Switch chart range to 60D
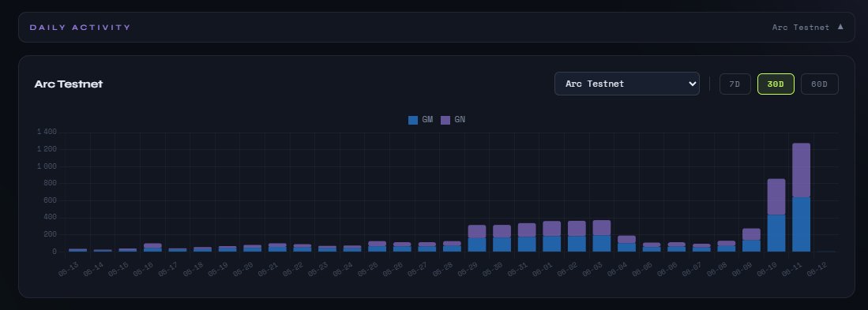The height and width of the screenshot is (310, 868). [819, 84]
